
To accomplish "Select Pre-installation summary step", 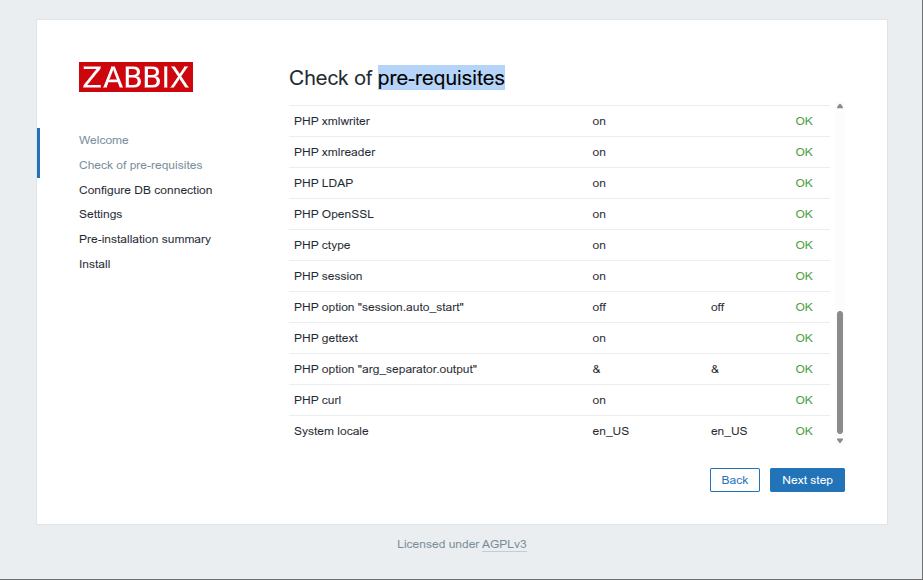I will pos(145,239).
